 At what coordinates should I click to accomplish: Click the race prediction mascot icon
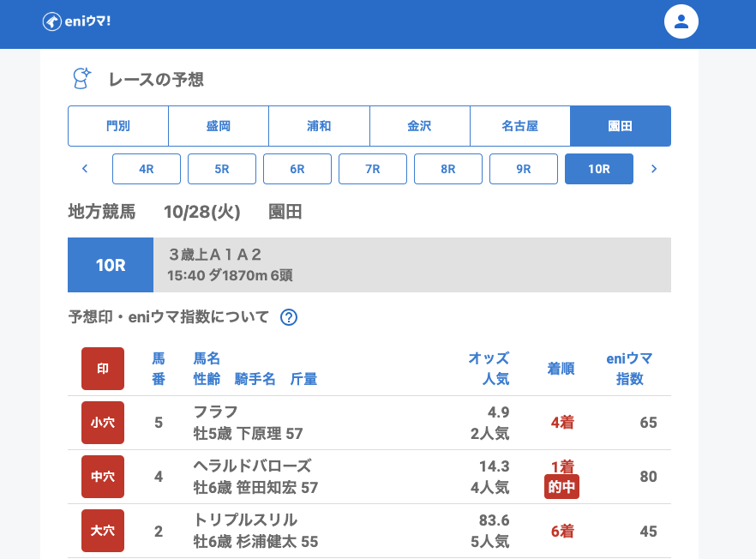tap(81, 79)
